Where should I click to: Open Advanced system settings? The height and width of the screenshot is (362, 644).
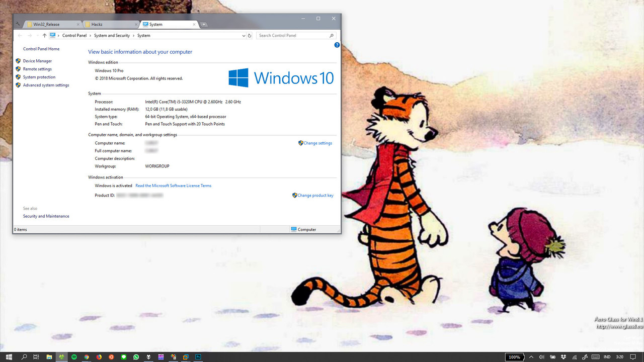46,85
